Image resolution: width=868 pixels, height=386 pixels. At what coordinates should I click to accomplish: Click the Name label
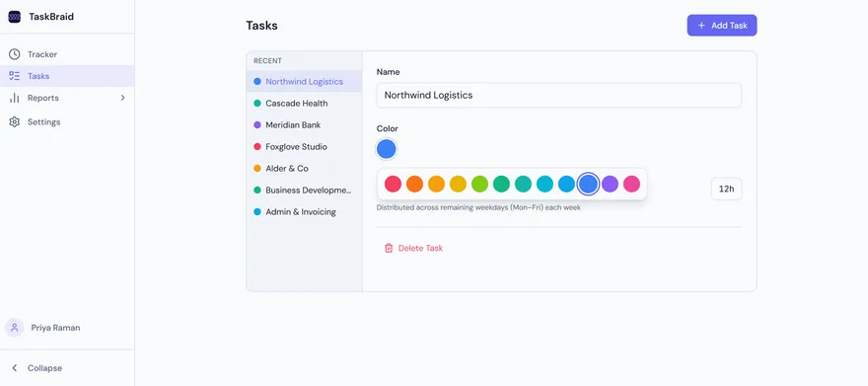tap(388, 72)
